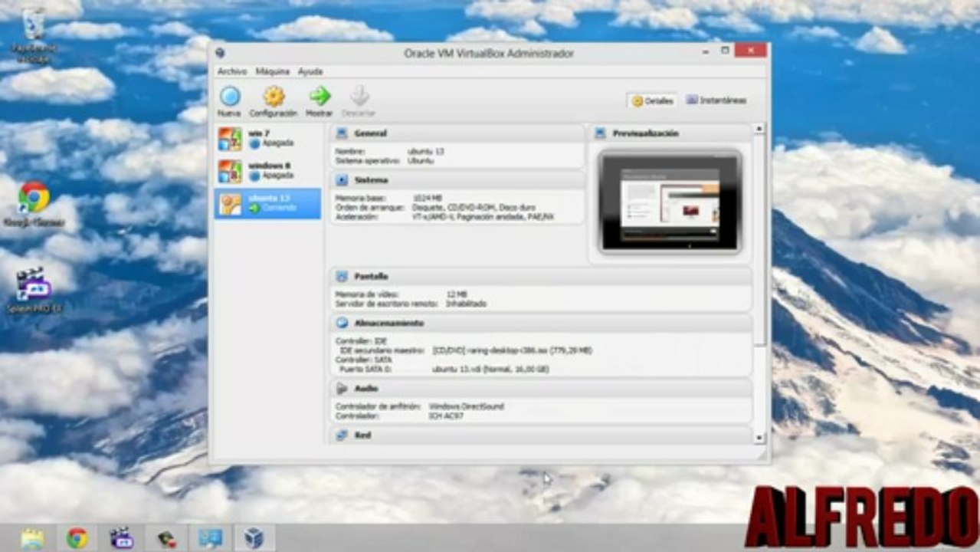Screen dimensions: 980x552
Task: Click the General section header
Action: coord(457,133)
